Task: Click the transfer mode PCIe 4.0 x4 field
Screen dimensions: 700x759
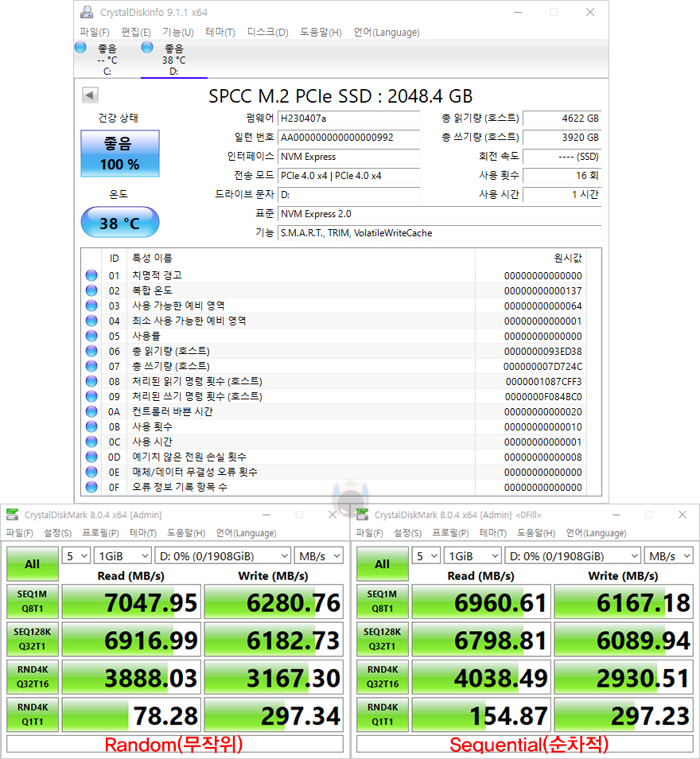Action: click(349, 176)
